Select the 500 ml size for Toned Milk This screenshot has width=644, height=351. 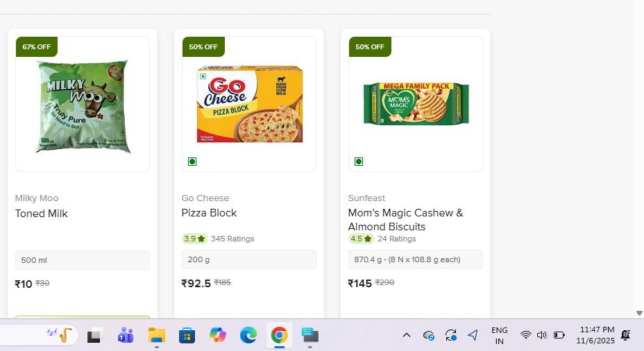[x=83, y=260]
